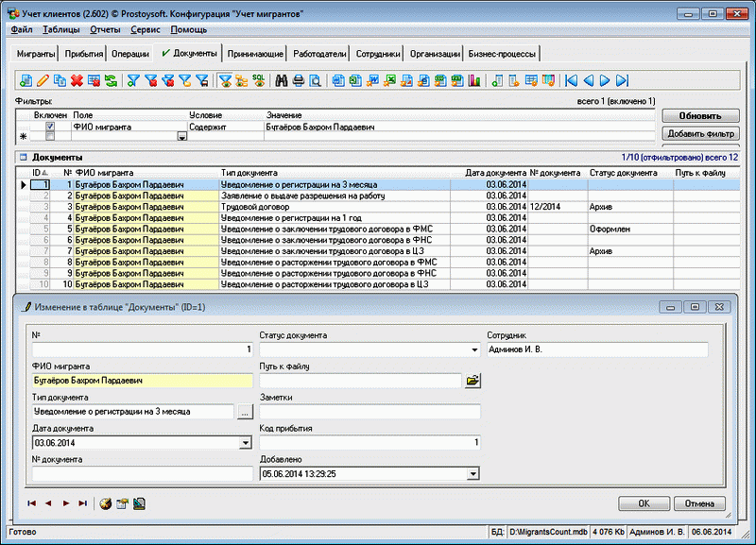Image resolution: width=756 pixels, height=545 pixels.
Task: Click the binoculars search icon
Action: pyautogui.click(x=281, y=81)
